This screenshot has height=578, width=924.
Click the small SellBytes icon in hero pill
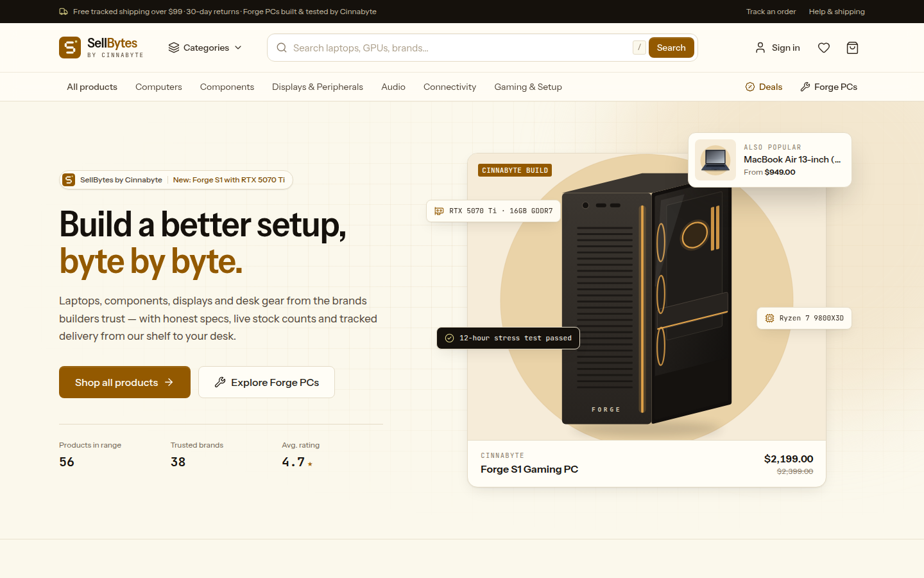69,180
